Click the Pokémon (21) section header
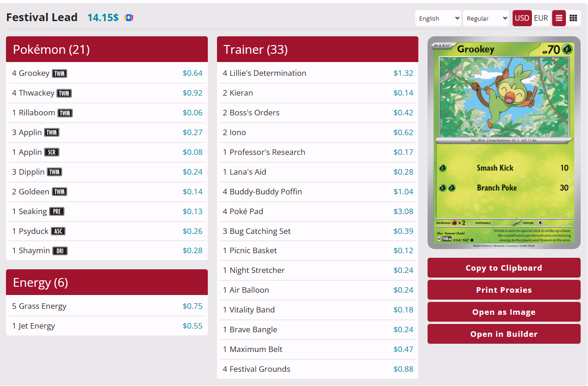Screen dimensions: 588x386 pos(107,49)
